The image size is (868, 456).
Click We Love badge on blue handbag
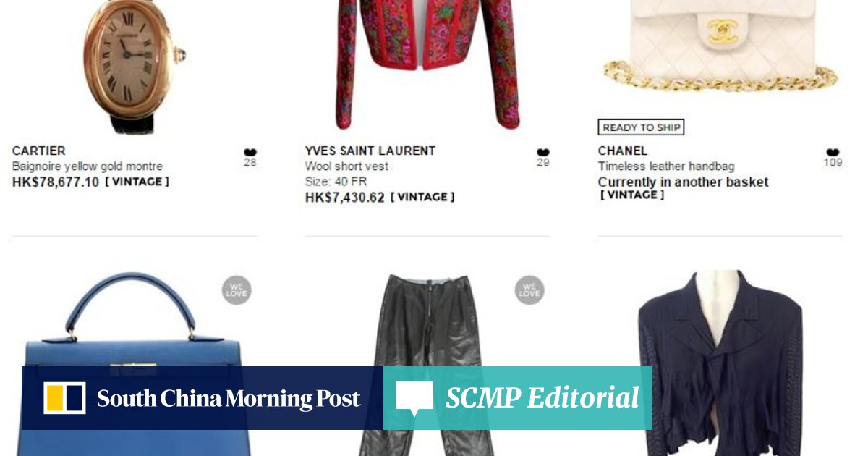237,290
